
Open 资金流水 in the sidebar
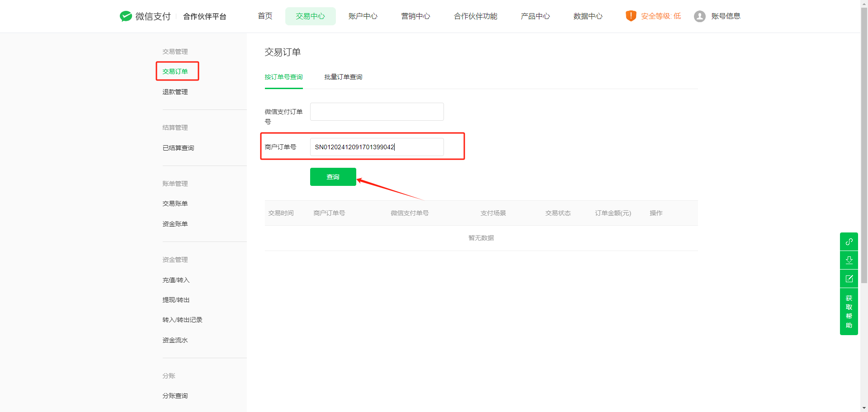tap(175, 340)
